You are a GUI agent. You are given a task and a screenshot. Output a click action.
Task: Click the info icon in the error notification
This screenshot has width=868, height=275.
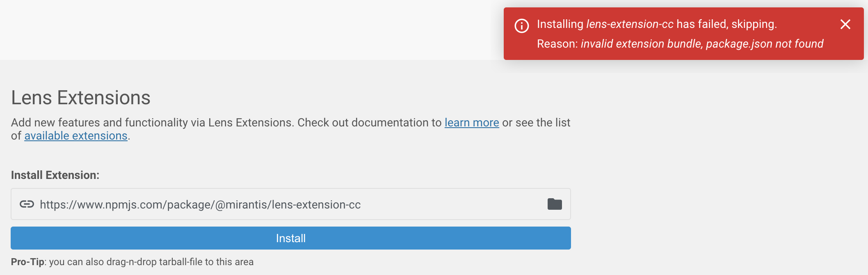coord(522,25)
